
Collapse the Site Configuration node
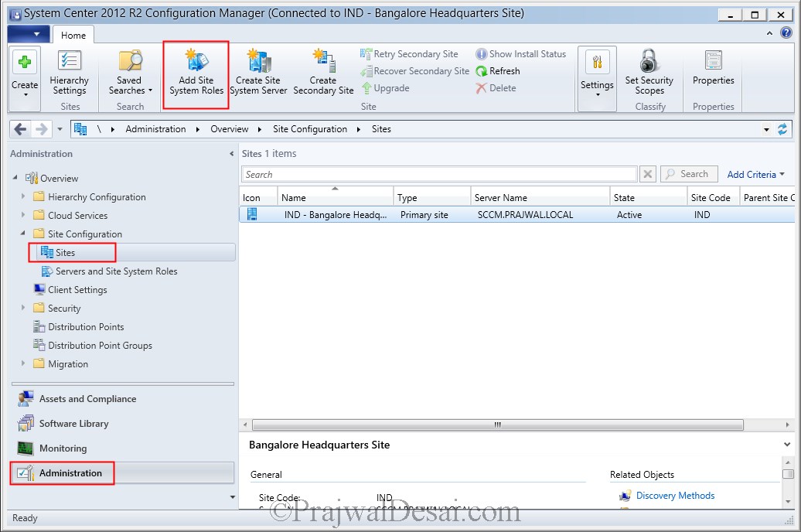point(23,233)
